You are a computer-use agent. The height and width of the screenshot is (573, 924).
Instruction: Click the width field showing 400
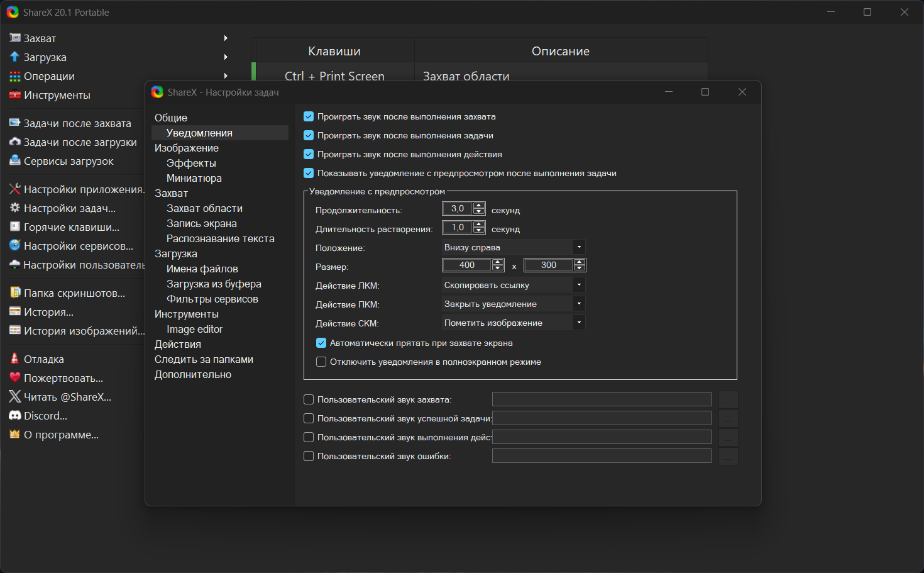tap(467, 265)
